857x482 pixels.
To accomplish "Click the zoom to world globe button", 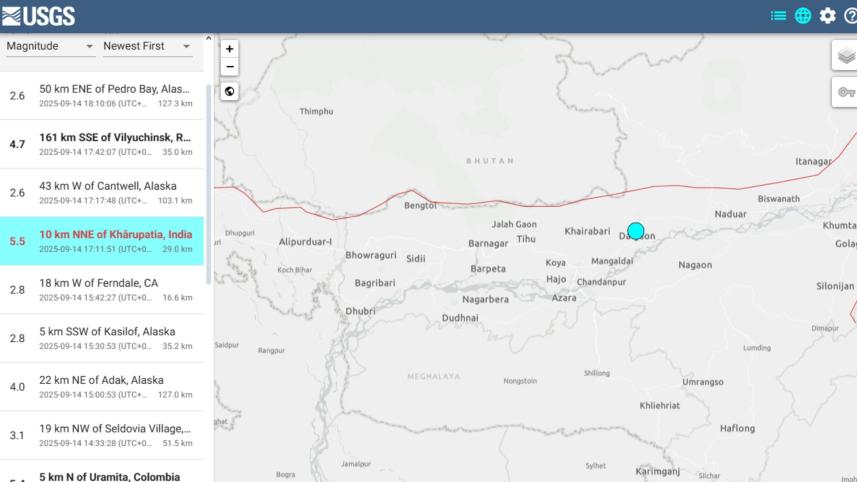I will (x=230, y=92).
